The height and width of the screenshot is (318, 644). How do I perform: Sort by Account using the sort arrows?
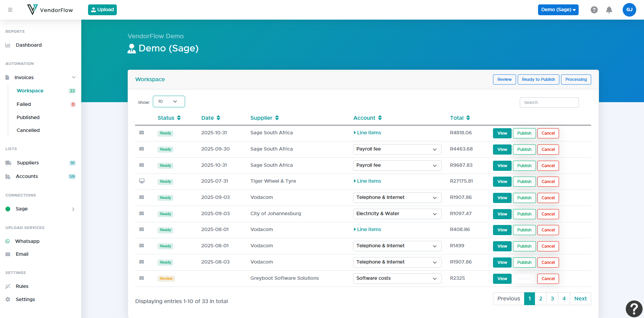pyautogui.click(x=380, y=118)
